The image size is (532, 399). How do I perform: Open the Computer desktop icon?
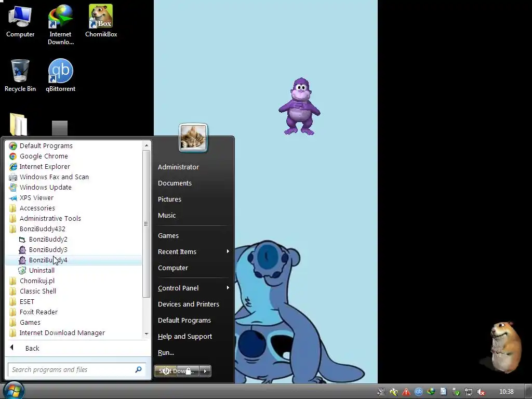(20, 21)
